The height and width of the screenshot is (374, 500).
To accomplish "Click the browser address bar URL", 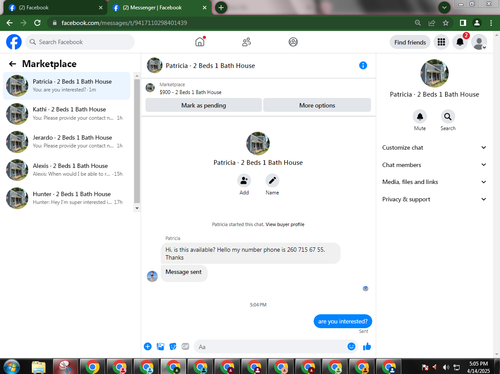I will (124, 23).
